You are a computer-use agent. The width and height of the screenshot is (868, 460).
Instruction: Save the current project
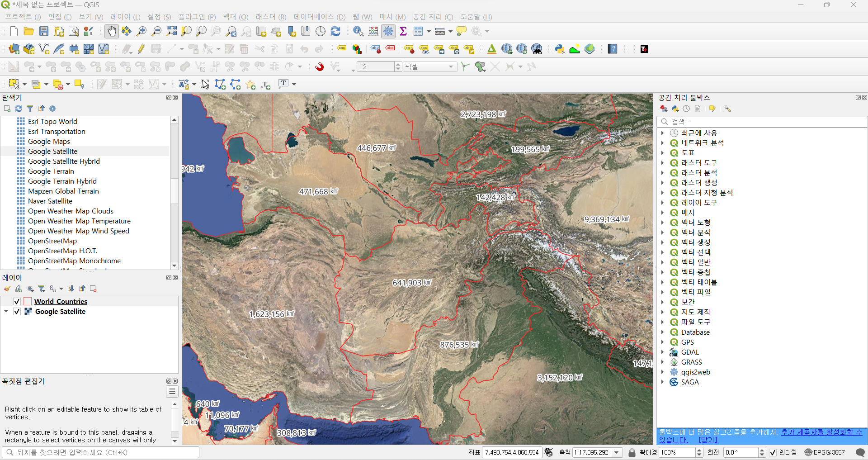point(44,31)
